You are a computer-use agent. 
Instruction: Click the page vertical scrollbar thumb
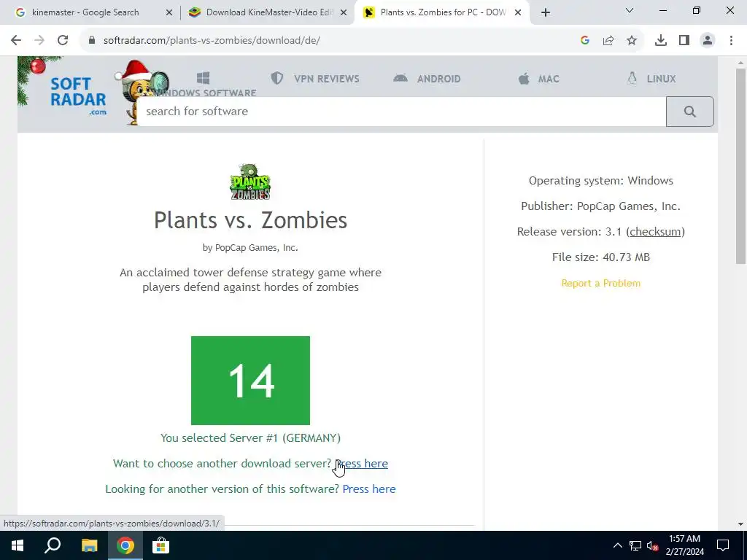pyautogui.click(x=740, y=166)
